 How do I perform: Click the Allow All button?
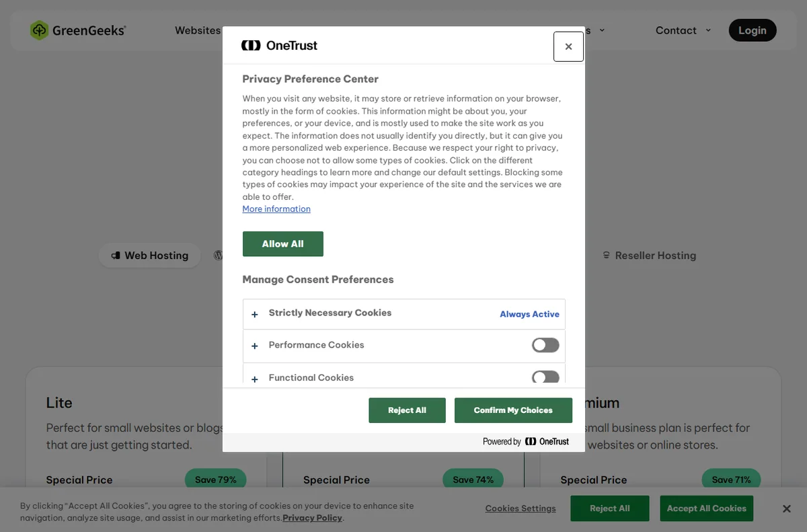coord(282,244)
